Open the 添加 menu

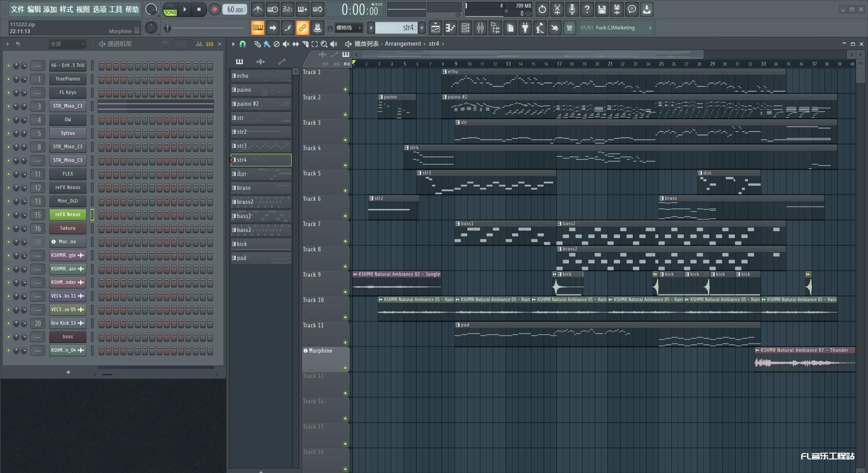pyautogui.click(x=50, y=9)
